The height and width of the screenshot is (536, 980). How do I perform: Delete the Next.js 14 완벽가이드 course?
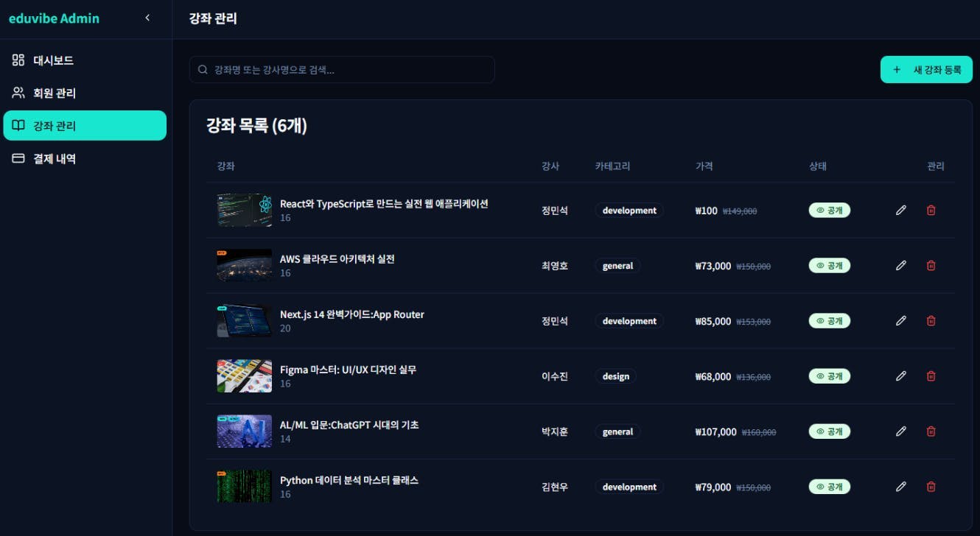coord(931,321)
